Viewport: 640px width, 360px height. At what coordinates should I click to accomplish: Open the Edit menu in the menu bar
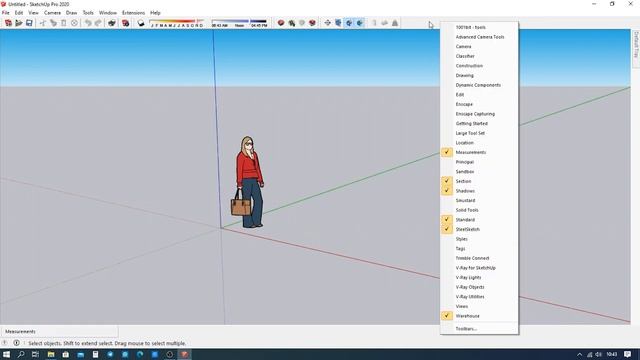(x=19, y=13)
